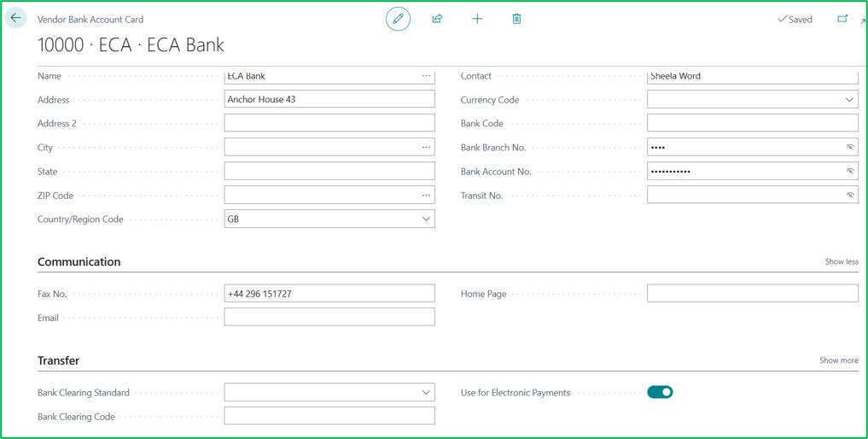The image size is (868, 439).
Task: Click the Home Page field
Action: pyautogui.click(x=752, y=294)
